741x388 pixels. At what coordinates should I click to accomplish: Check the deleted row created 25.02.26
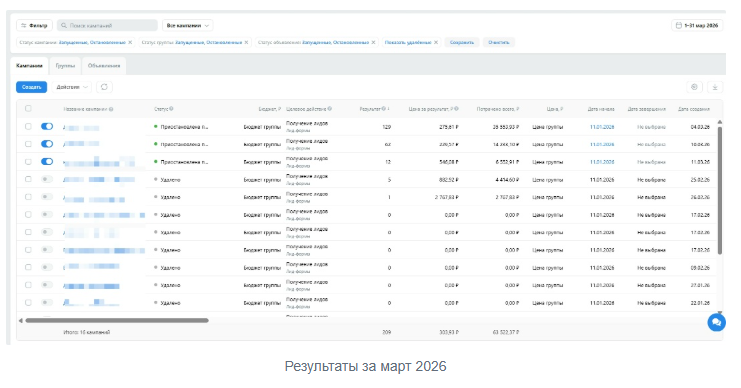[28, 179]
